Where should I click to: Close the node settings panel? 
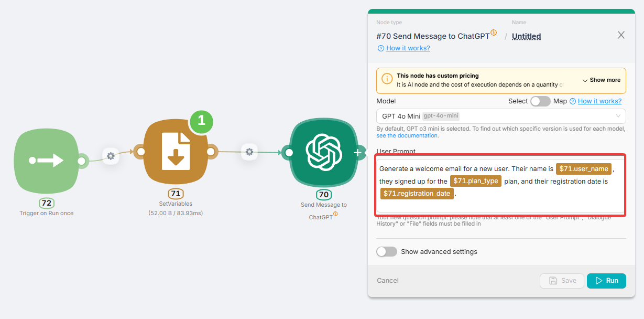click(x=621, y=35)
